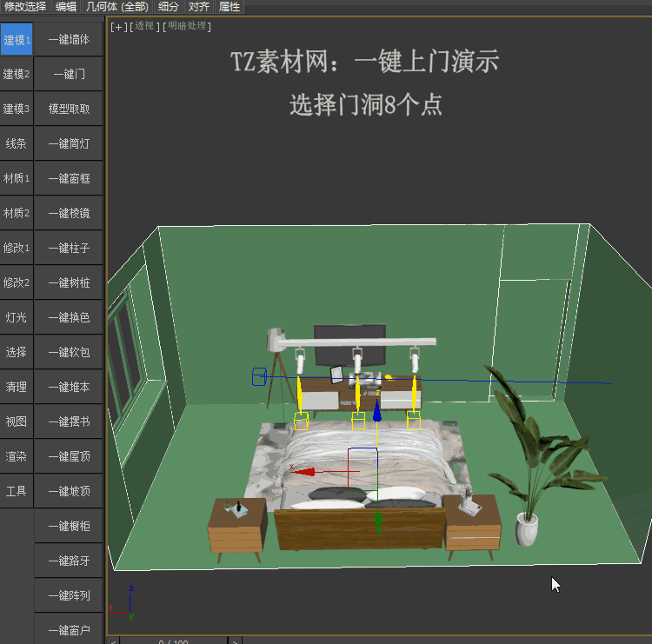The height and width of the screenshot is (644, 652).
Task: Select the 灯光 category tab
Action: tap(17, 317)
